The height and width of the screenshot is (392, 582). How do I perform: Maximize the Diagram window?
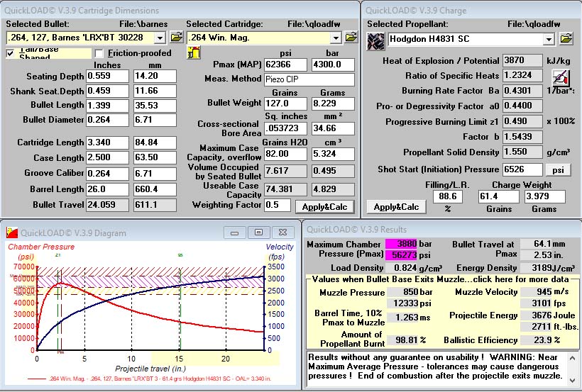coord(259,233)
